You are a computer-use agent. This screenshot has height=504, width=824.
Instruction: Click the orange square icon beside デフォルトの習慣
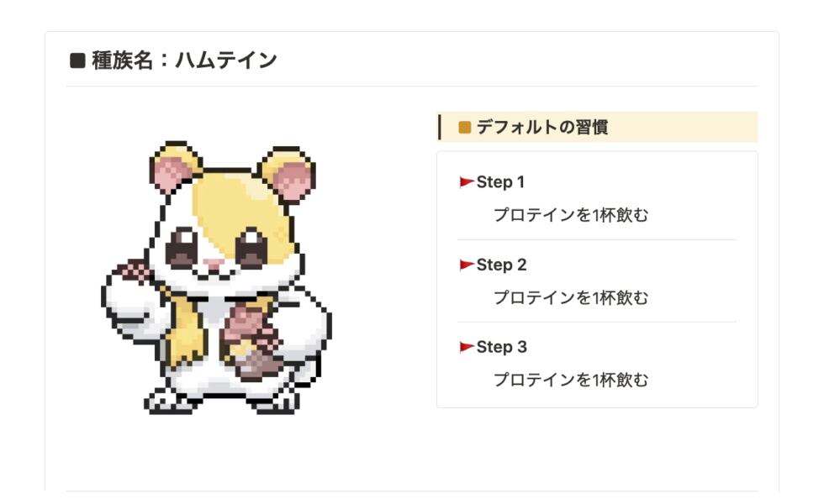pyautogui.click(x=464, y=127)
